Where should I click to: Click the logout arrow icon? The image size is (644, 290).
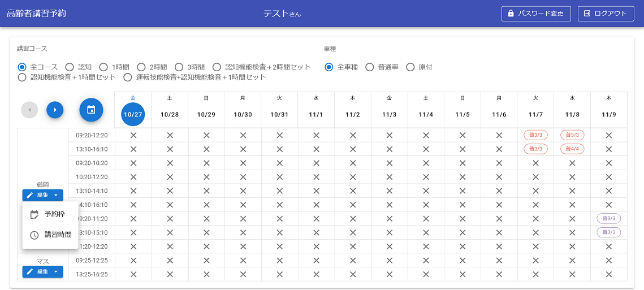click(x=587, y=14)
